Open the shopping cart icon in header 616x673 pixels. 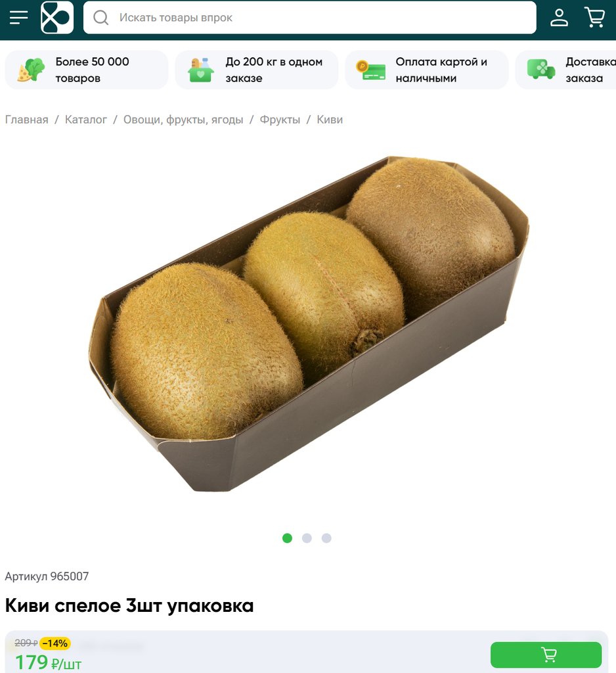tap(594, 18)
